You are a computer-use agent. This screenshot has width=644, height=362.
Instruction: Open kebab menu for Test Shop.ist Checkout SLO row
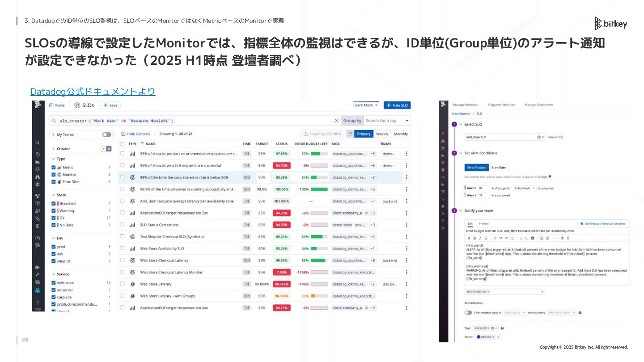coord(407,236)
